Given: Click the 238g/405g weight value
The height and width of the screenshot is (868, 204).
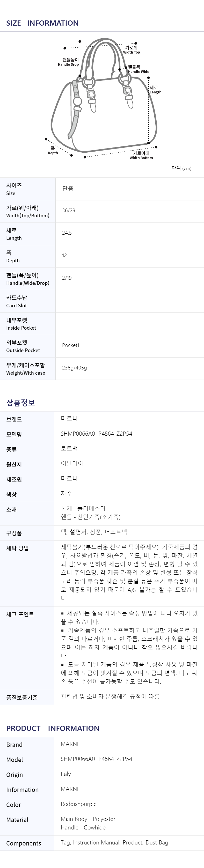Looking at the screenshot, I should (74, 368).
